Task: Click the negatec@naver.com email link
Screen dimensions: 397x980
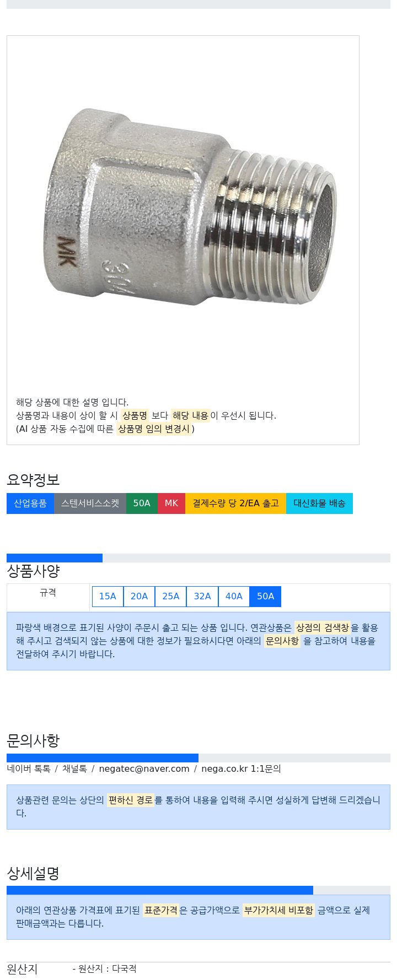Action: [144, 768]
